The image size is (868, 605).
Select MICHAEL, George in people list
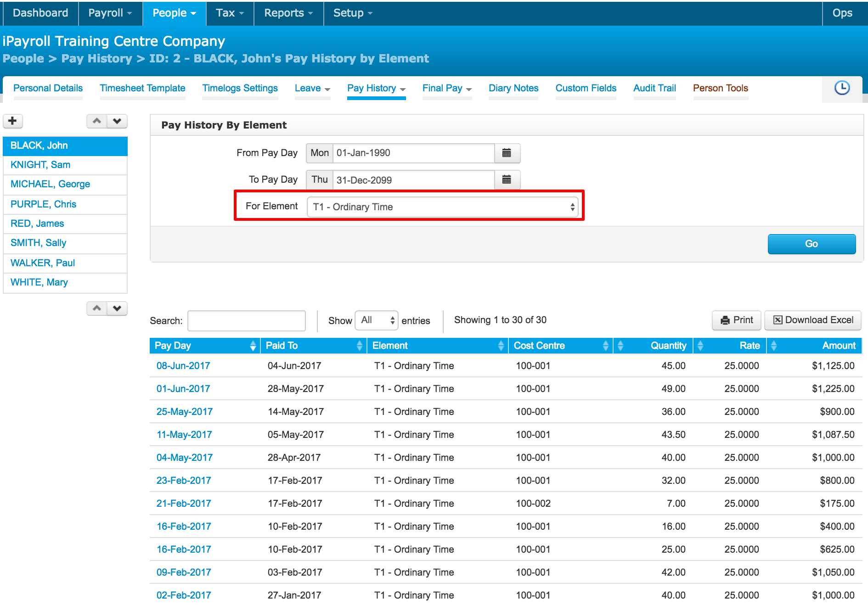(x=65, y=184)
